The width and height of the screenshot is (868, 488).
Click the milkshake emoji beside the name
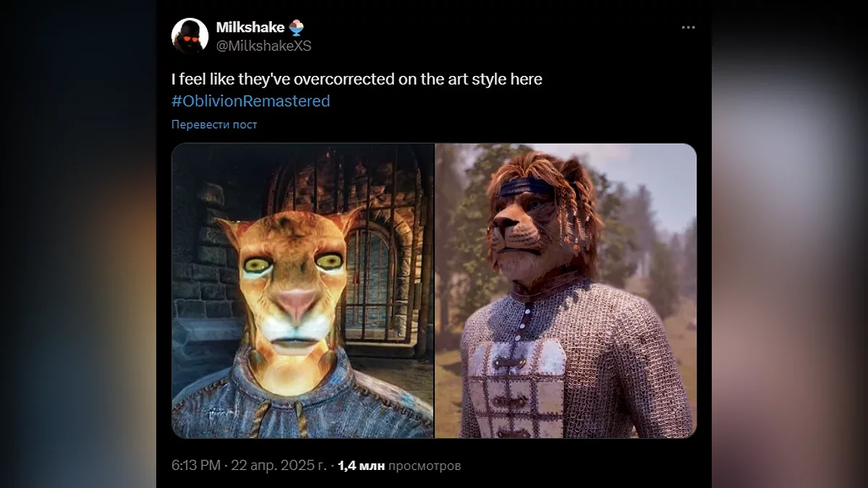tap(297, 27)
